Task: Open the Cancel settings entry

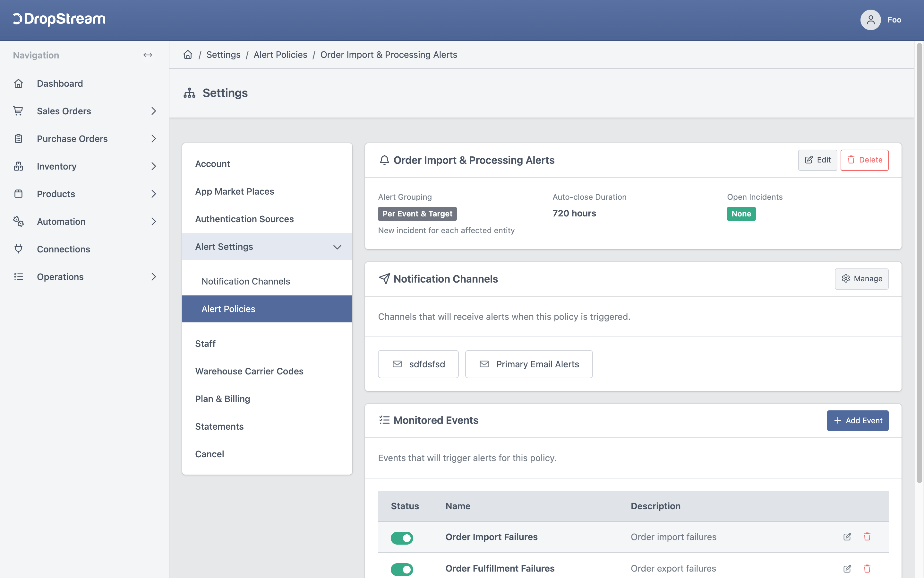Action: pos(267,454)
